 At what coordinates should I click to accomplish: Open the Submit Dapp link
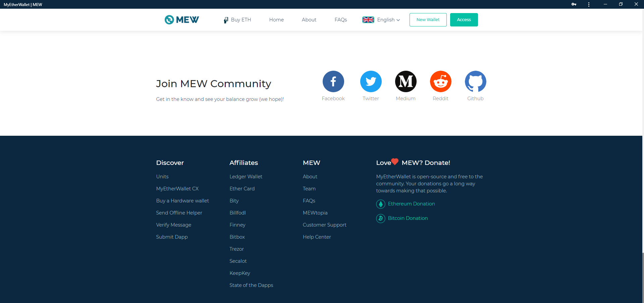coord(172,237)
